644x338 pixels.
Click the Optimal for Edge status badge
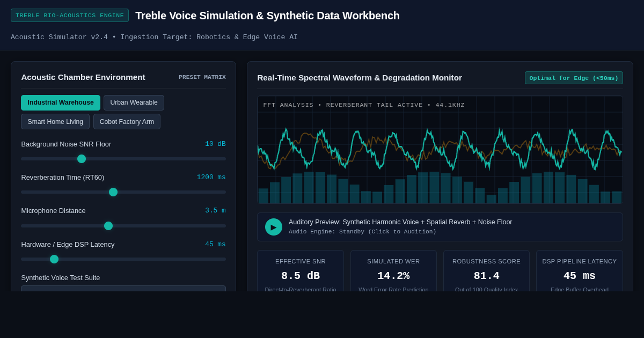(x=574, y=78)
